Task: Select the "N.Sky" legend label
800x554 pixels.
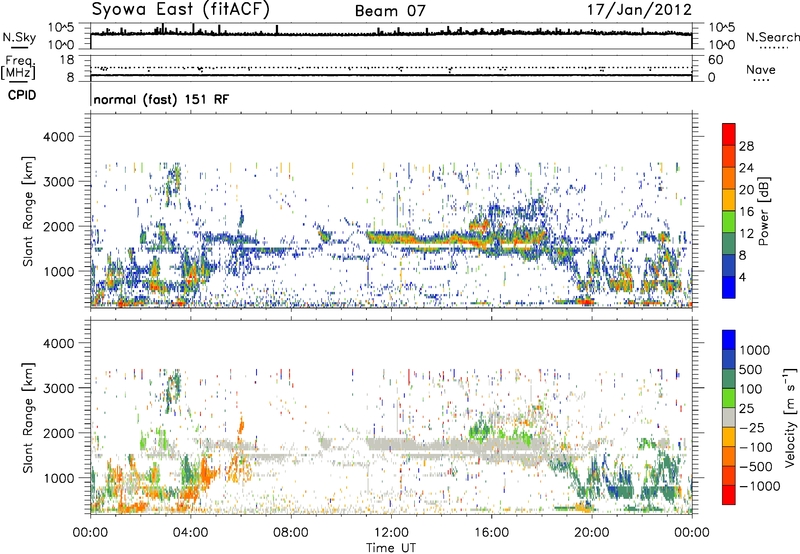Action: pyautogui.click(x=19, y=37)
